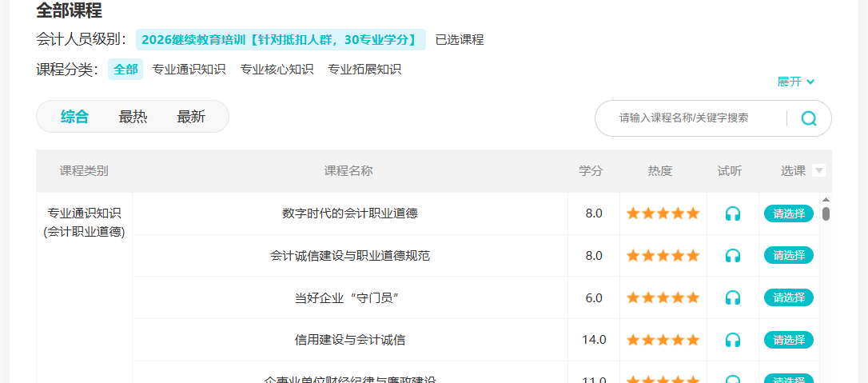Image resolution: width=868 pixels, height=383 pixels.
Task: Click course title 会计诚信建设与职业道德规范
Action: pos(350,256)
